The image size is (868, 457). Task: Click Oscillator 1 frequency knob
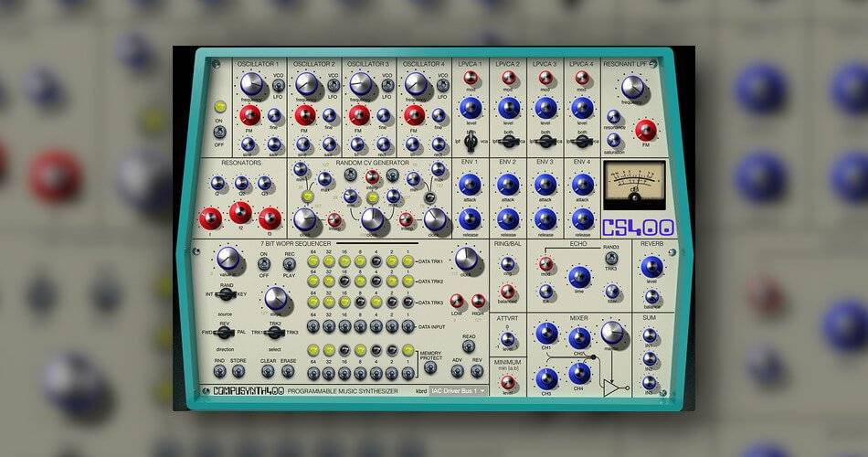252,84
